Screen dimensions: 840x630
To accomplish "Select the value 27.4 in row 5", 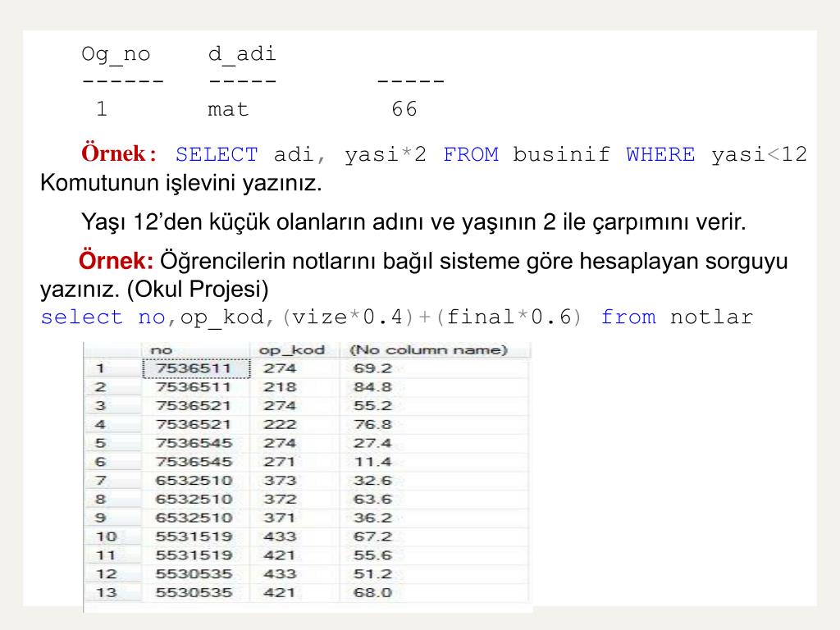I will (373, 444).
